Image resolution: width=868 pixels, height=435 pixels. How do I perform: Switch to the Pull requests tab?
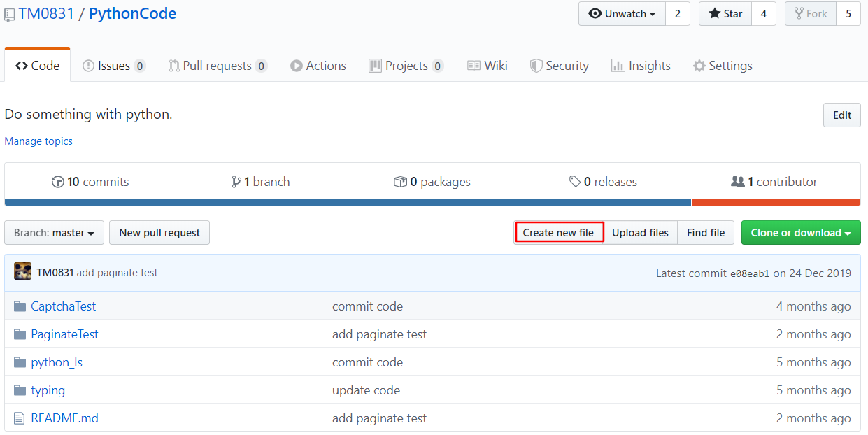218,66
